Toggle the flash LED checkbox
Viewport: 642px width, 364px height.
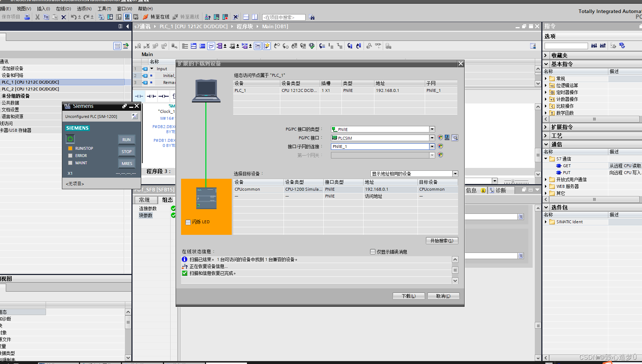point(188,222)
